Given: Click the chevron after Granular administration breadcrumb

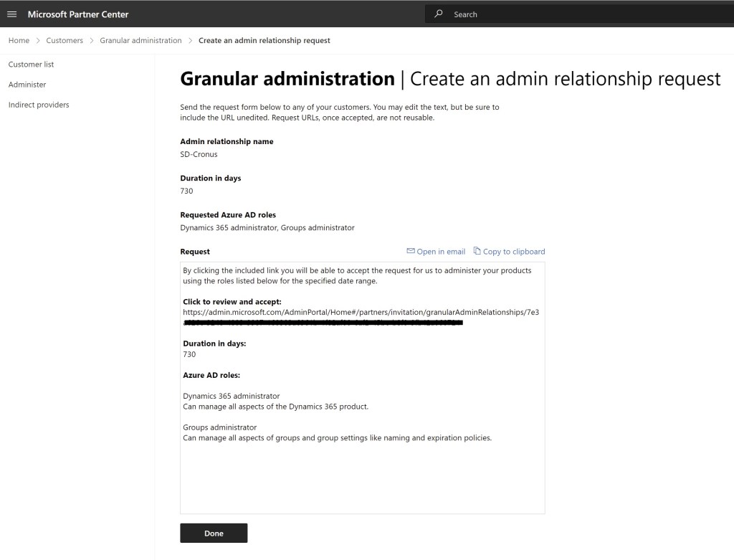Looking at the screenshot, I should tap(191, 41).
